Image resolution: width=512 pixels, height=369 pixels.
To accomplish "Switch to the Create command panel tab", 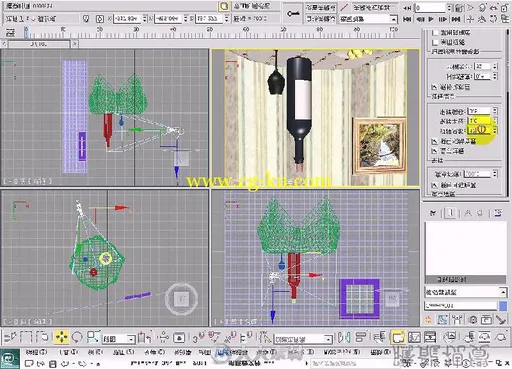I will coord(428,320).
